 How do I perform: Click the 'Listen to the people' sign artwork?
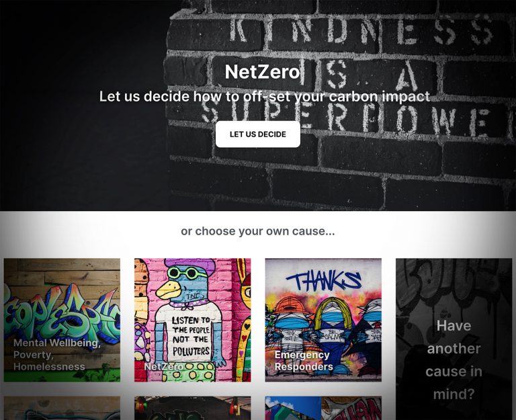pos(191,336)
